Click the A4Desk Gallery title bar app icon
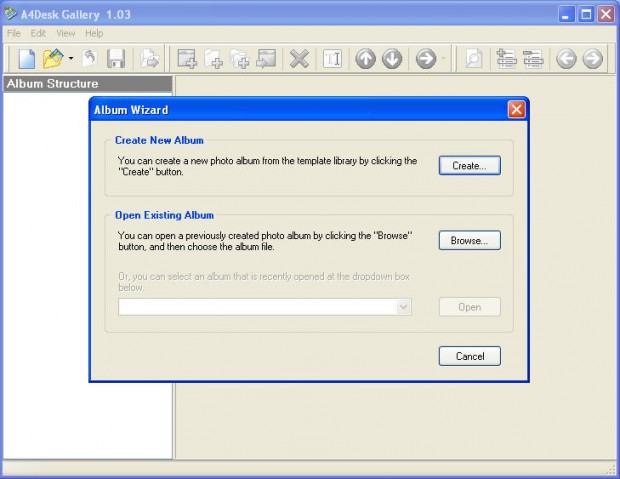The width and height of the screenshot is (620, 479). tap(10, 14)
